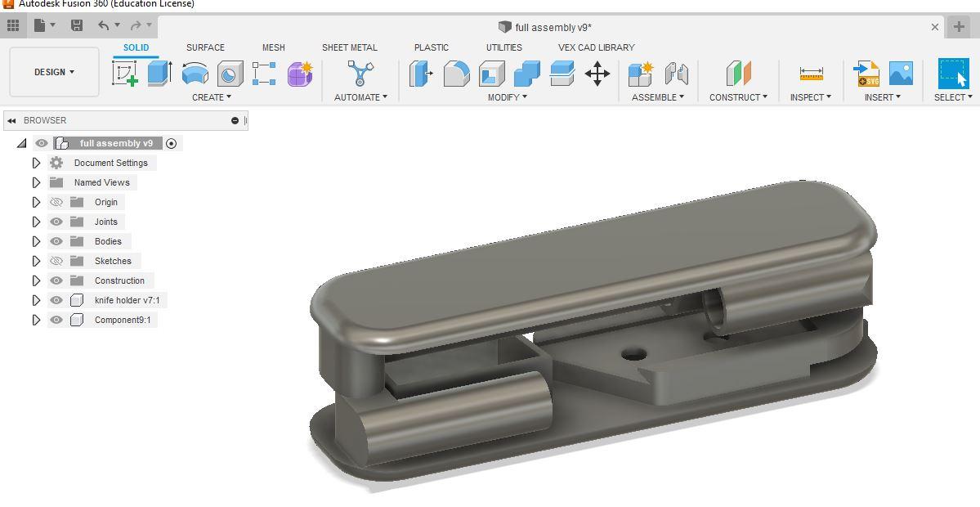980x507 pixels.
Task: Open the INSPECT menu
Action: 811,96
